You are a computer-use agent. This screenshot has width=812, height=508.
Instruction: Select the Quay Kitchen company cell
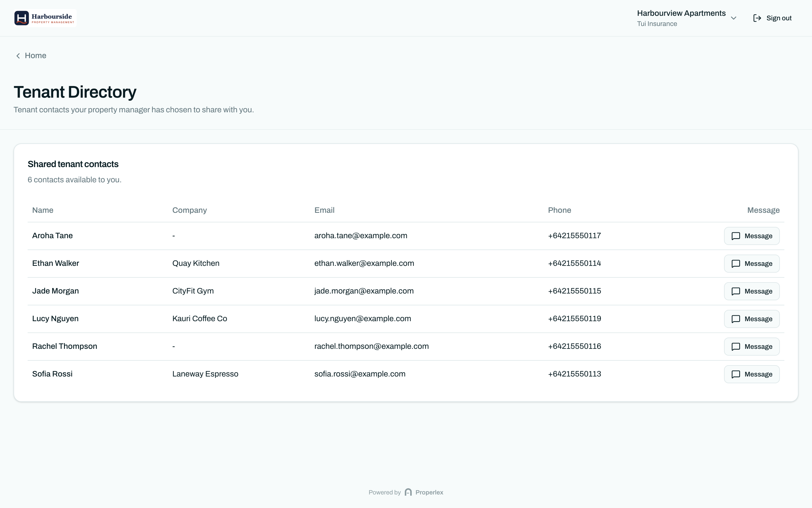coord(196,263)
